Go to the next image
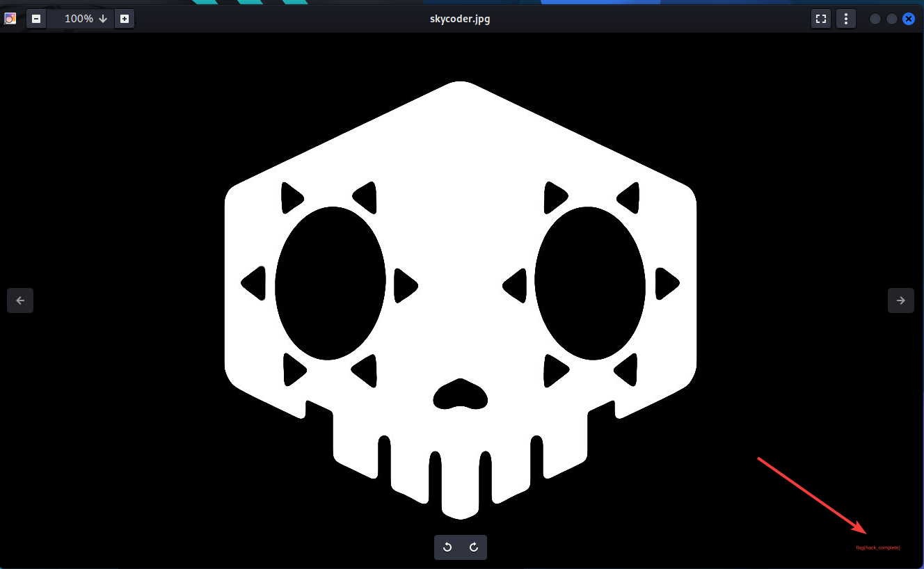Viewport: 924px width, 569px height. point(901,300)
